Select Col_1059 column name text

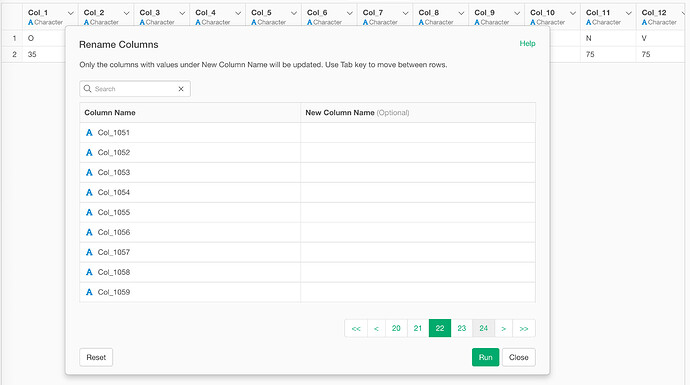(x=114, y=292)
